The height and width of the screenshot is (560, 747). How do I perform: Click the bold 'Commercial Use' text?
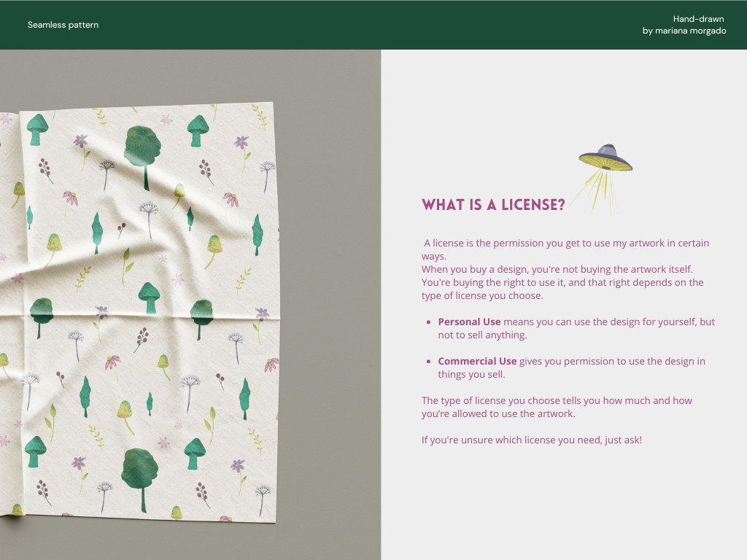[x=477, y=362]
